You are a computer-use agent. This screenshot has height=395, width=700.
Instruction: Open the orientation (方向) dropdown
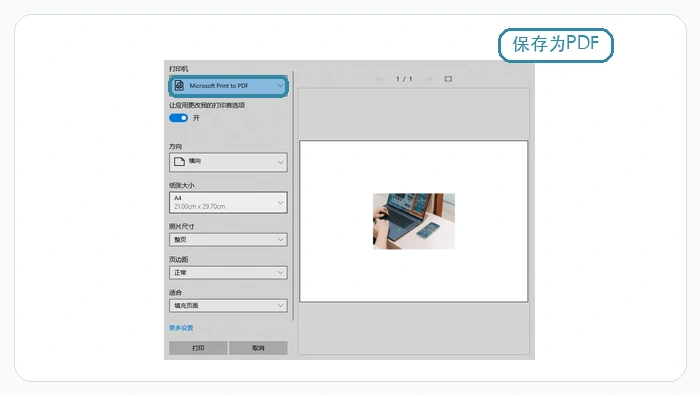click(228, 162)
